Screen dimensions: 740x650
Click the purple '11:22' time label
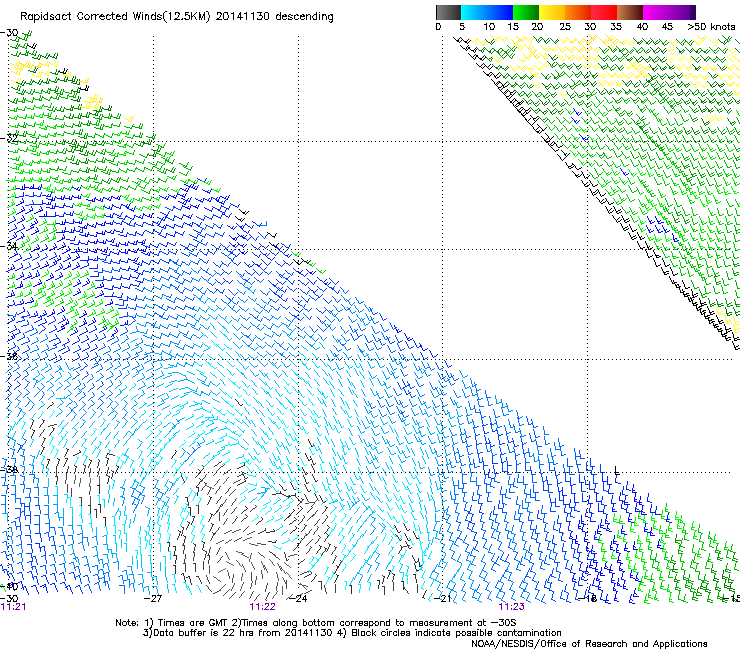pos(262,607)
